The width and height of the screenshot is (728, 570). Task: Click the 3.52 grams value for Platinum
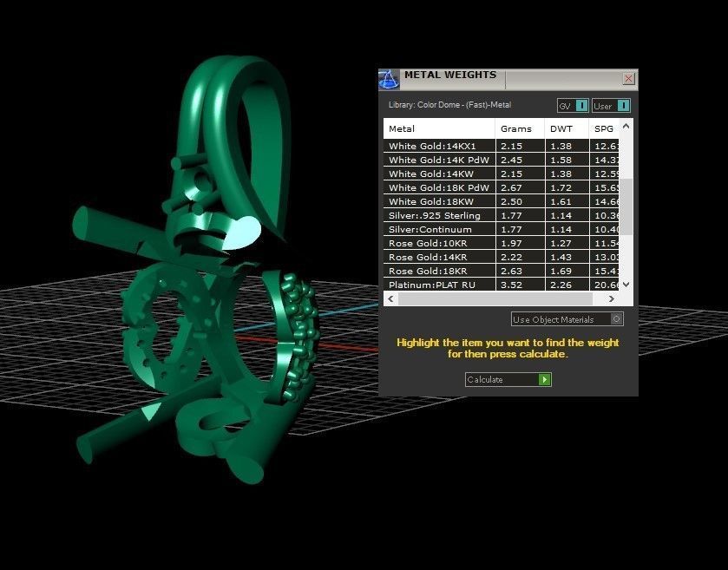pos(512,285)
